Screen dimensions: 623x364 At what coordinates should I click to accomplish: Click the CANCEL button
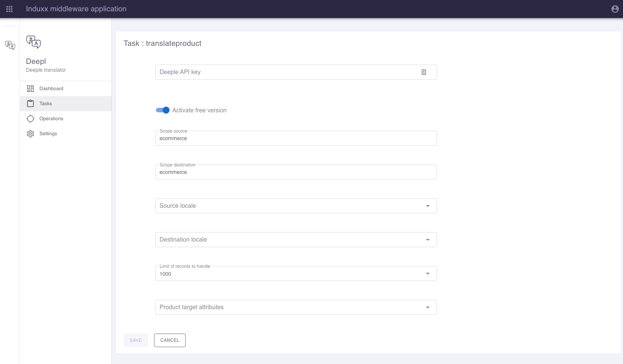(x=170, y=340)
